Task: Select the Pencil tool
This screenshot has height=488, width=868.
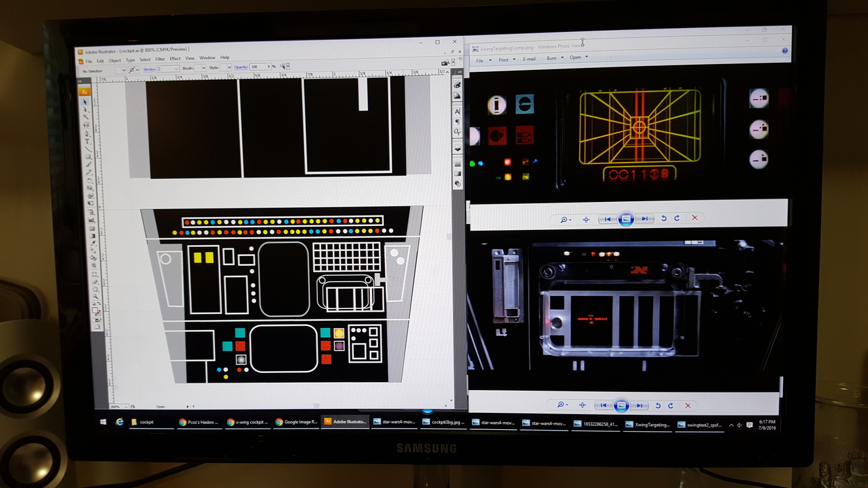Action: click(x=89, y=172)
